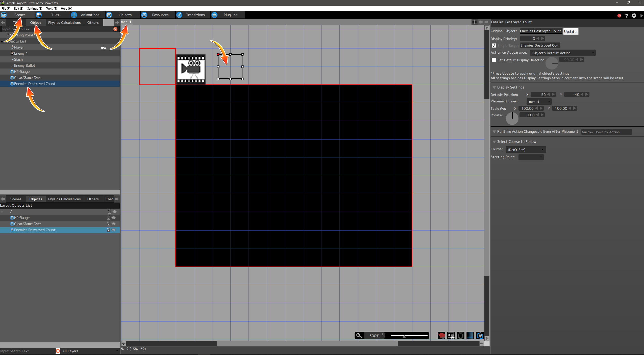Select Enemy Bullet in Objects List

tap(24, 65)
